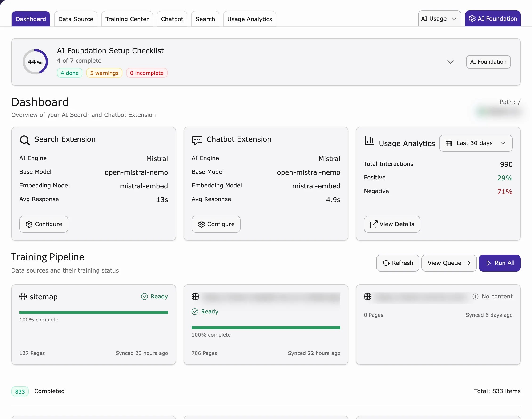The height and width of the screenshot is (419, 532).
Task: Open the Usage Analytics tab
Action: (250, 19)
